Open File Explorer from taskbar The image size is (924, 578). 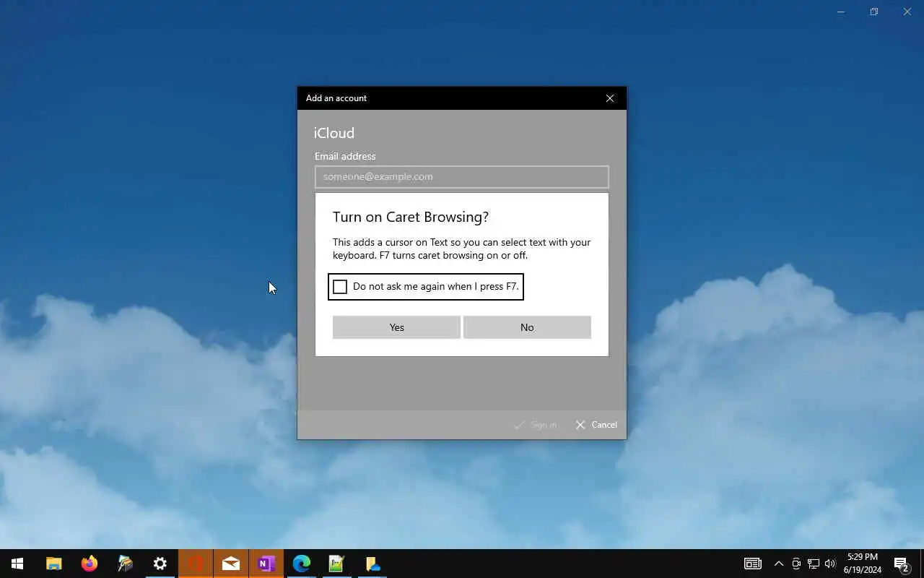(53, 564)
